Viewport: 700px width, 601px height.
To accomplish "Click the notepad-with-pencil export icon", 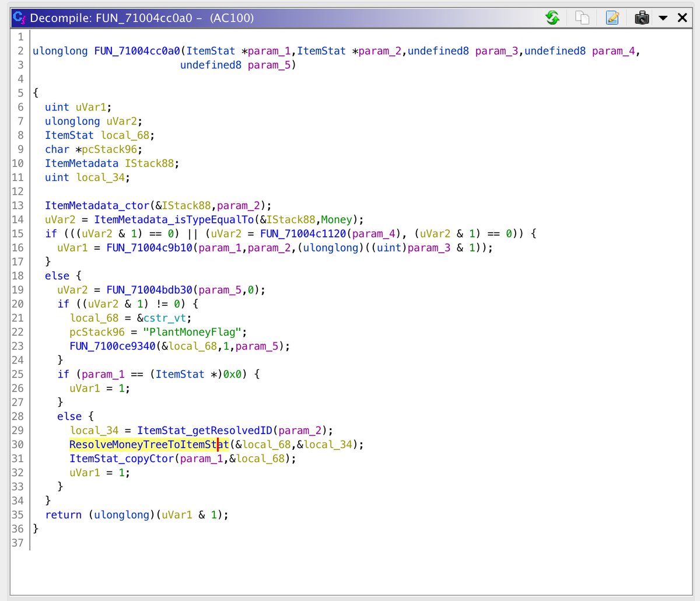I will pos(612,18).
